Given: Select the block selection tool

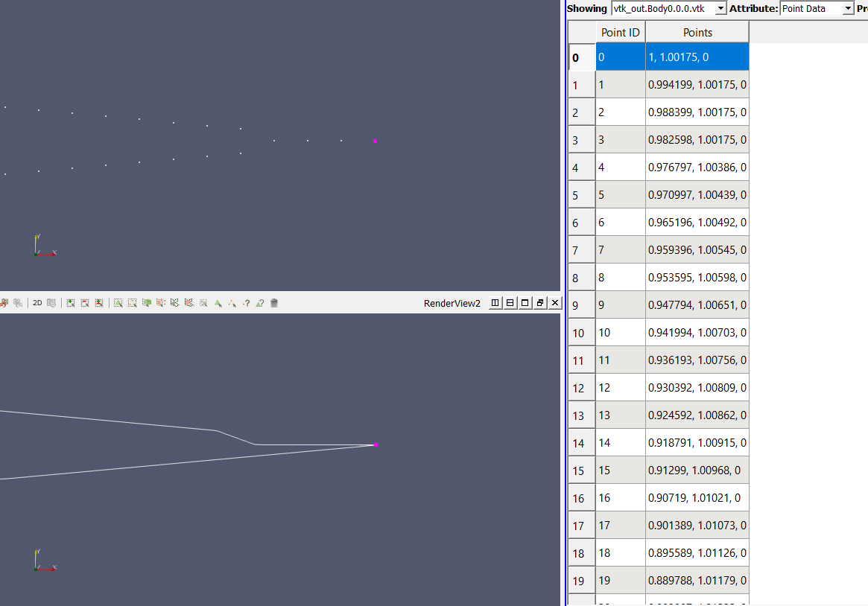Looking at the screenshot, I should pyautogui.click(x=203, y=303).
